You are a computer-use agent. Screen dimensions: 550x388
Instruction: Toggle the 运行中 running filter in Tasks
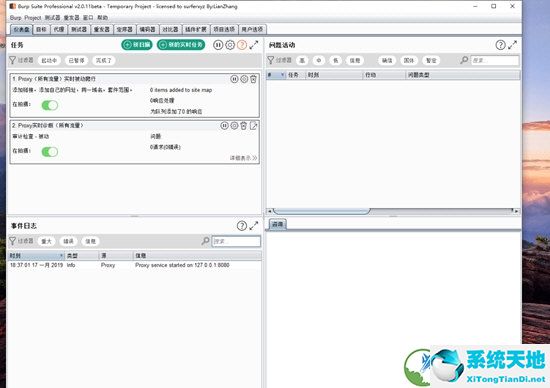pos(49,60)
